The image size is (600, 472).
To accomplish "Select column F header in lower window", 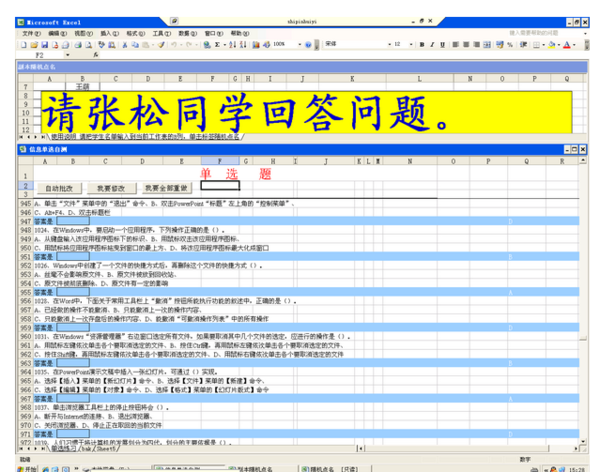I will point(220,161).
